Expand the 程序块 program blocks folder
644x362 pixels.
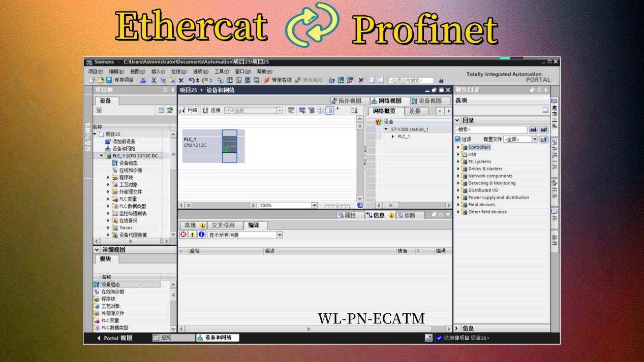point(108,177)
